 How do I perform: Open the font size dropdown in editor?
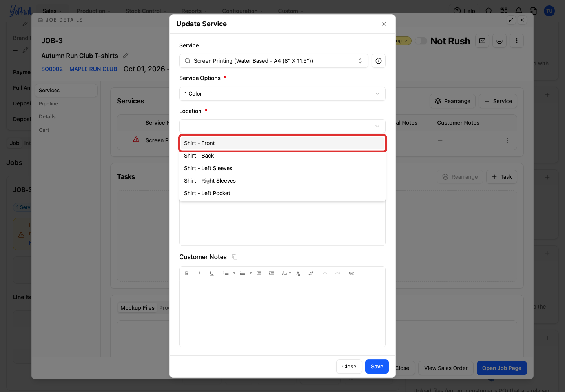click(286, 273)
